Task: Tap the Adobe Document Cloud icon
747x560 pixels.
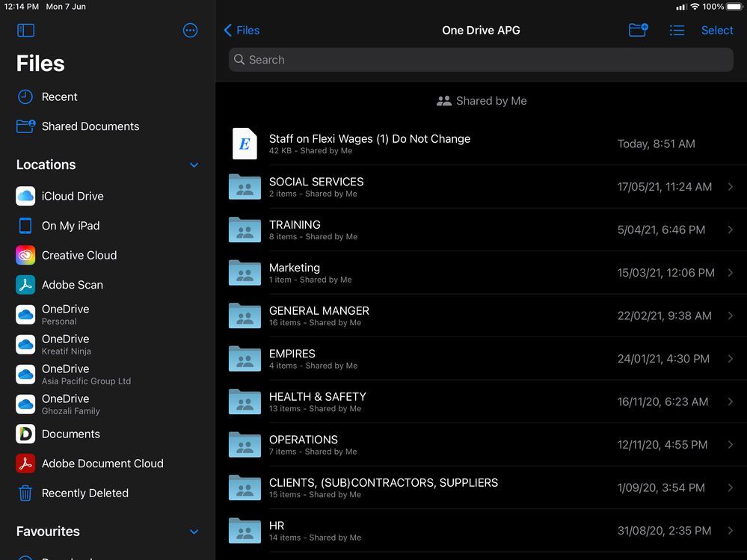Action: click(x=25, y=464)
